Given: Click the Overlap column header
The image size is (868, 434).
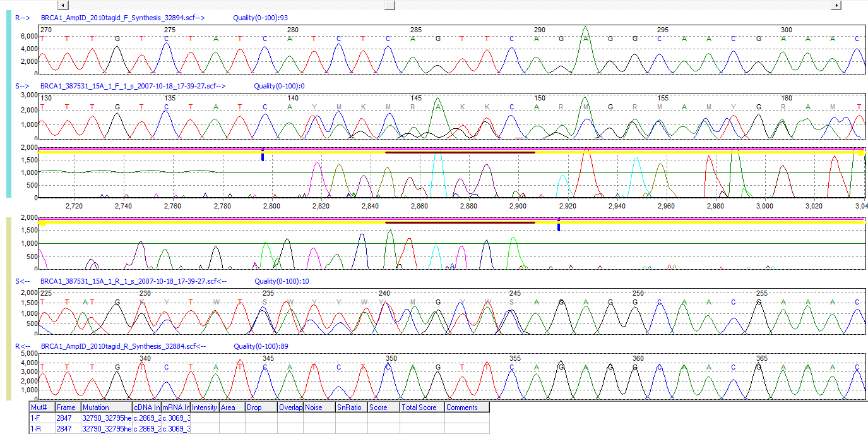Looking at the screenshot, I should [x=290, y=407].
